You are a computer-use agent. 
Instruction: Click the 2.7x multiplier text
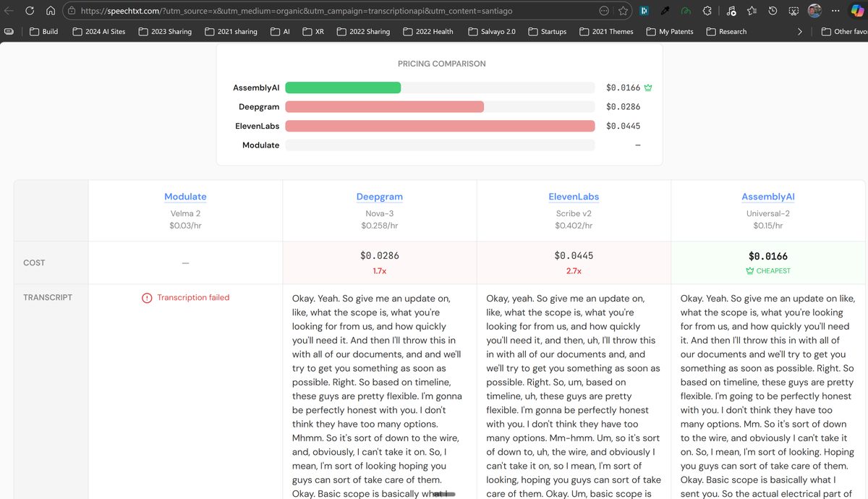(x=574, y=271)
